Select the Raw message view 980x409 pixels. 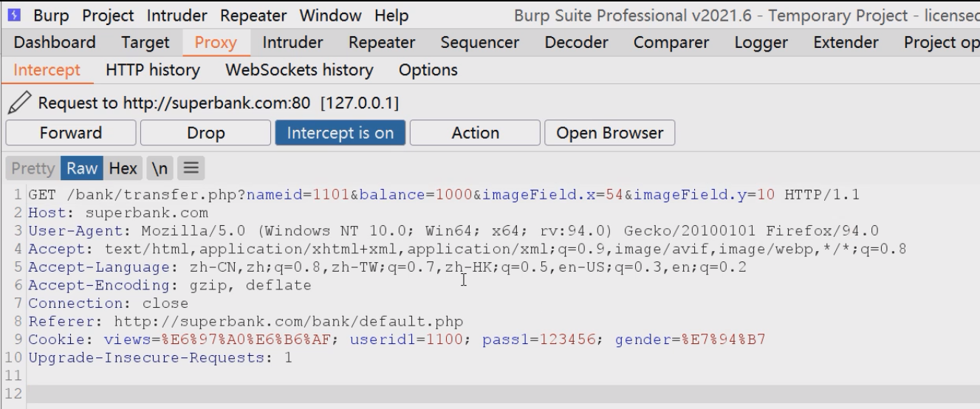pos(82,168)
